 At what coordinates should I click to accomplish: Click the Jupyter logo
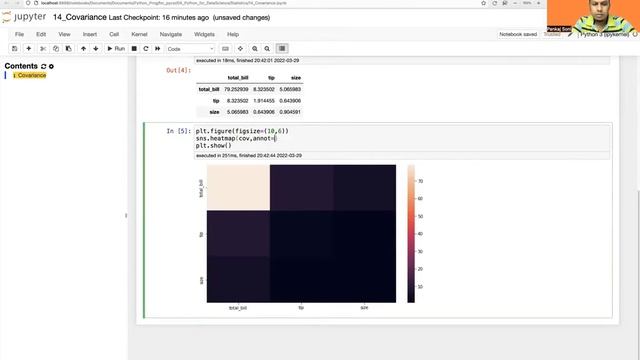pos(24,18)
